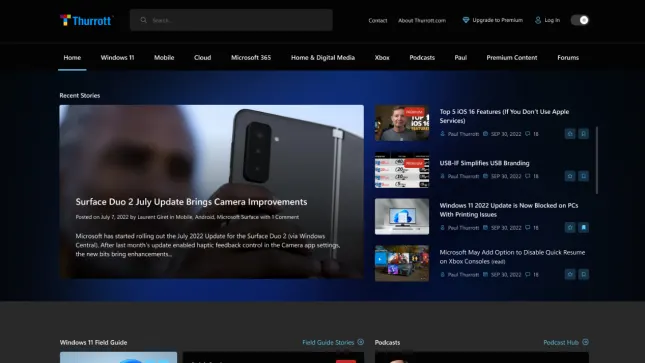Bookmark the USB-IF story
The width and height of the screenshot is (645, 363).
(583, 176)
